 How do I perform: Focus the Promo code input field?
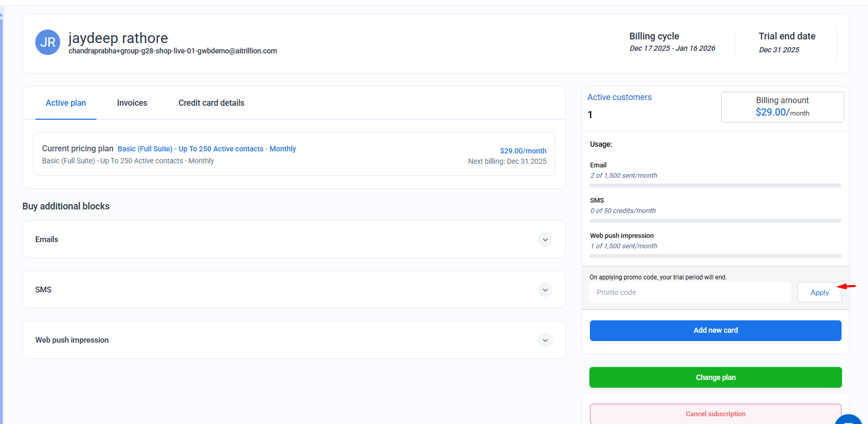point(690,292)
